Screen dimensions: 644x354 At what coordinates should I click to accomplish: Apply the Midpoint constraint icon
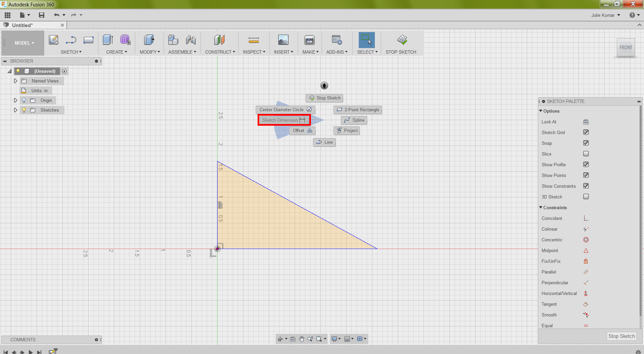[586, 250]
